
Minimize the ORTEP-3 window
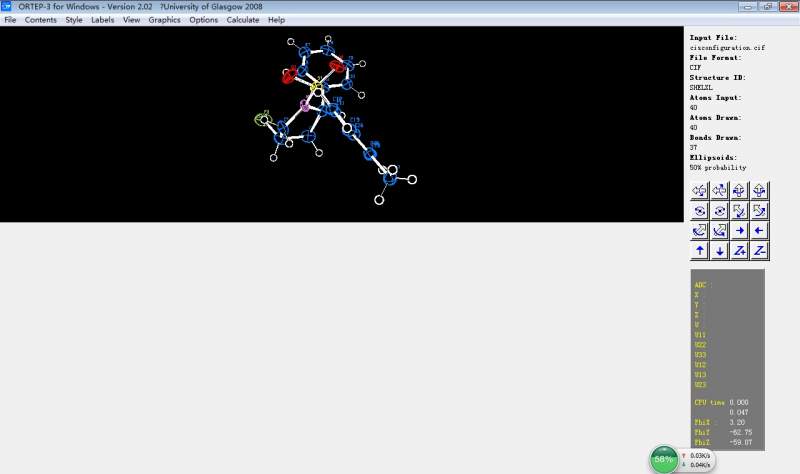(748, 7)
